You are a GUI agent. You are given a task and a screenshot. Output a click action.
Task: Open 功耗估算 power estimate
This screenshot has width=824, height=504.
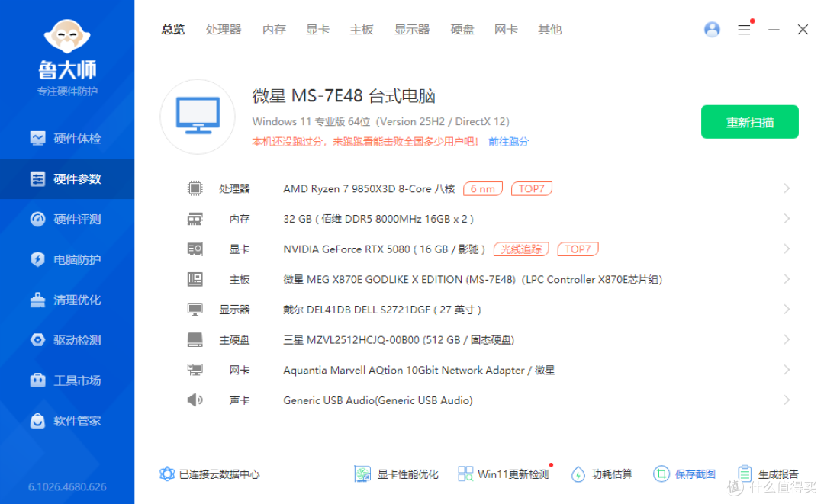pyautogui.click(x=602, y=474)
